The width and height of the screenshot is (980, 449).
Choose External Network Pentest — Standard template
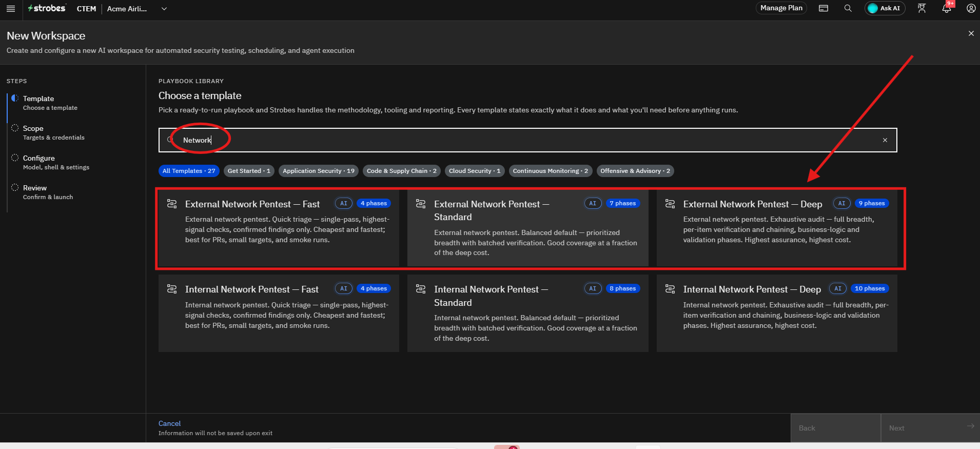pos(527,228)
